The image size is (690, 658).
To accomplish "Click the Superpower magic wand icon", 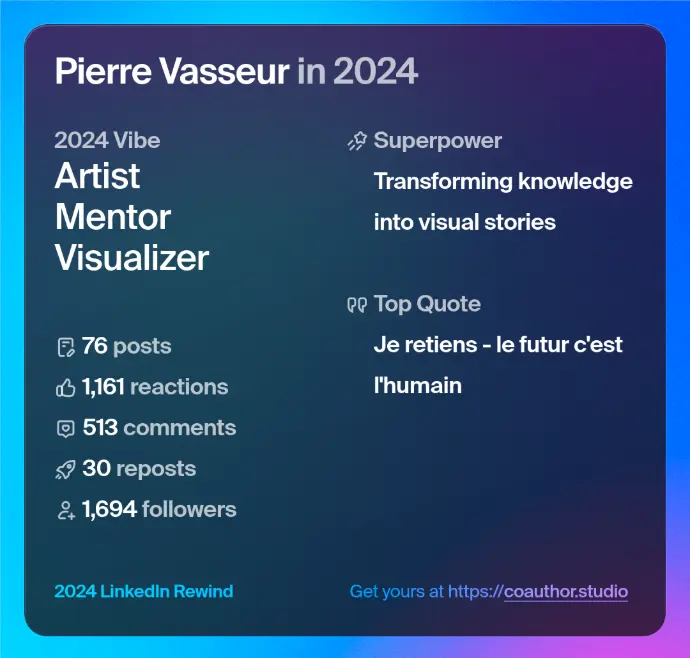I will (x=357, y=141).
